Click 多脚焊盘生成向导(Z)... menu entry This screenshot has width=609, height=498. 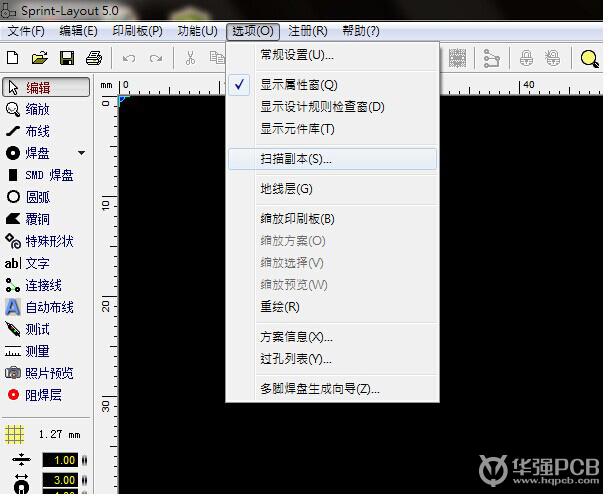click(320, 388)
